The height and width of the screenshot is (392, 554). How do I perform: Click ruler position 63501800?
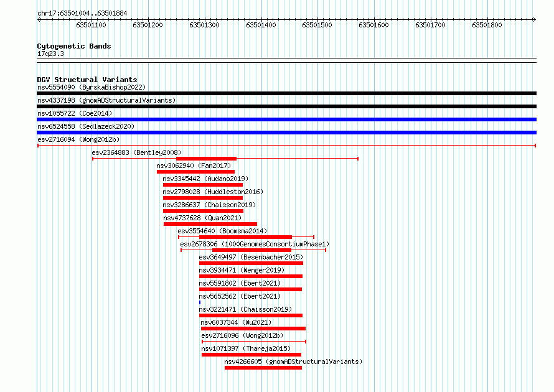coord(487,25)
